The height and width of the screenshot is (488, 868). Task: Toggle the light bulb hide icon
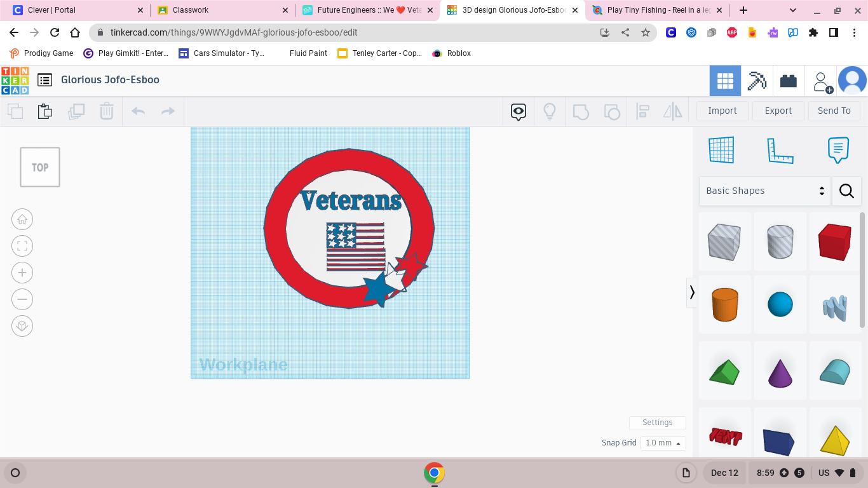click(x=550, y=112)
